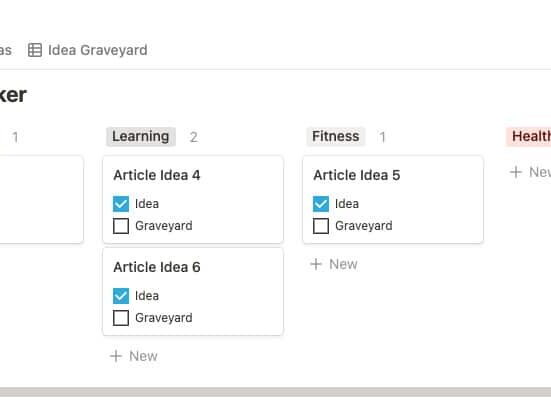
Task: Click the horizontal scrollbar at the bottom
Action: tap(276, 392)
